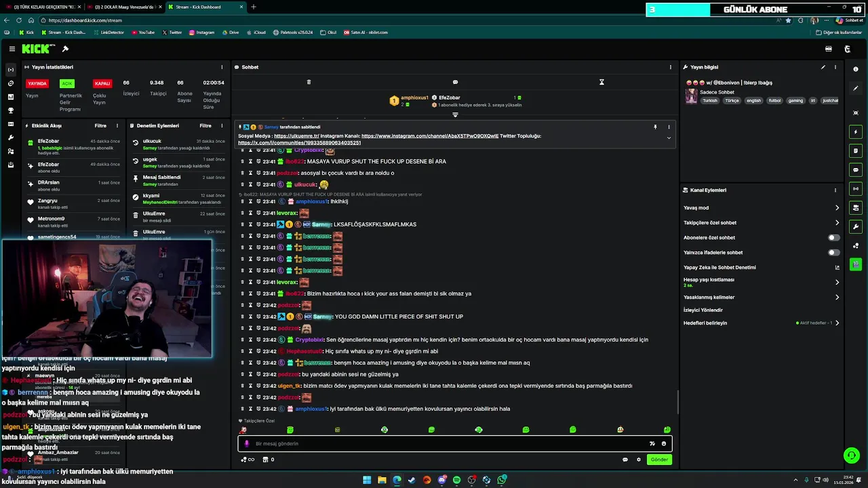Click the chat bubble icon in chat toolbar

pos(455,82)
